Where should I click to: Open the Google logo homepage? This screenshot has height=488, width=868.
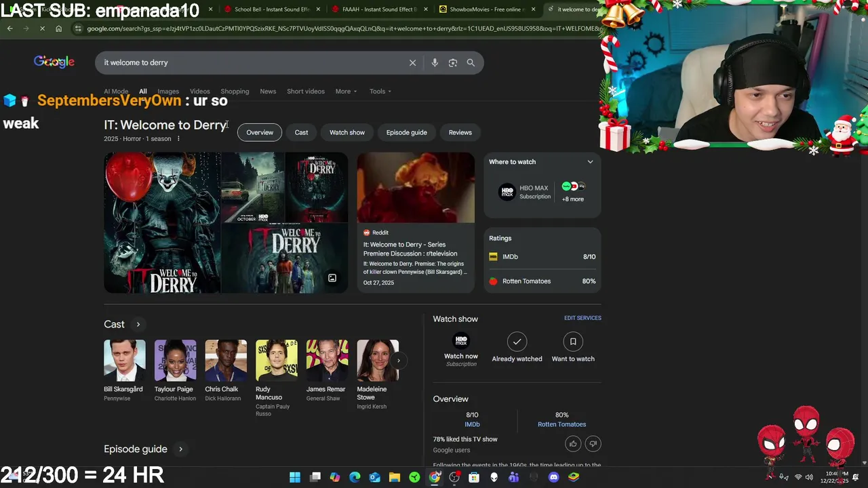[54, 62]
